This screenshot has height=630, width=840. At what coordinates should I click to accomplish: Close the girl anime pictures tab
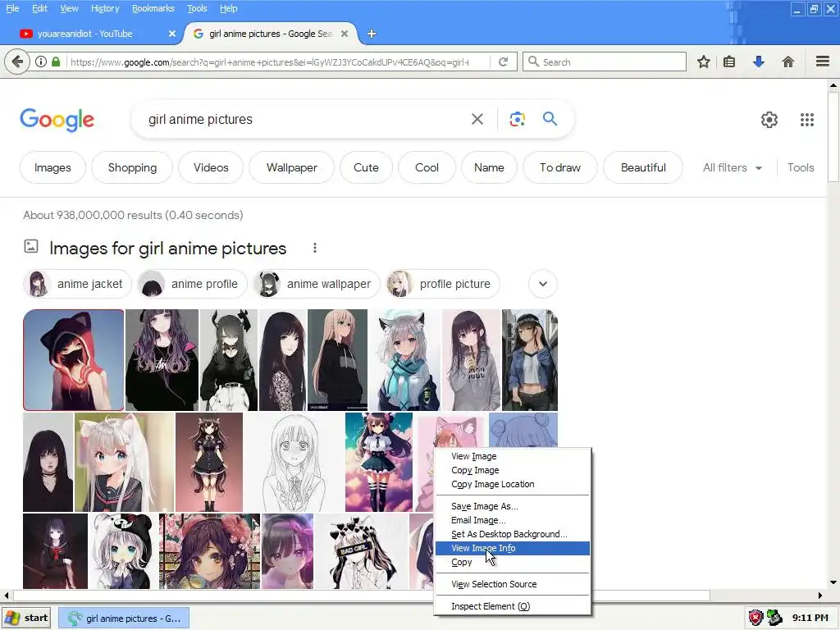345,34
